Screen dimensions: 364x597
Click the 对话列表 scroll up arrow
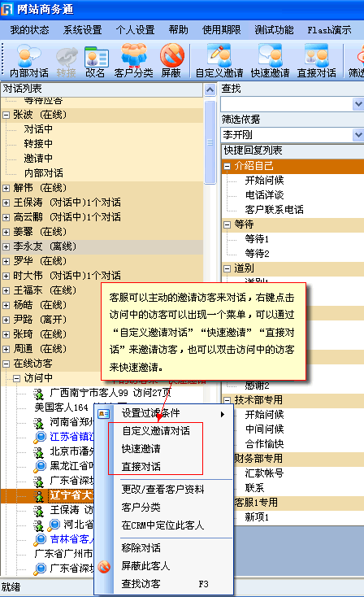pyautogui.click(x=210, y=89)
